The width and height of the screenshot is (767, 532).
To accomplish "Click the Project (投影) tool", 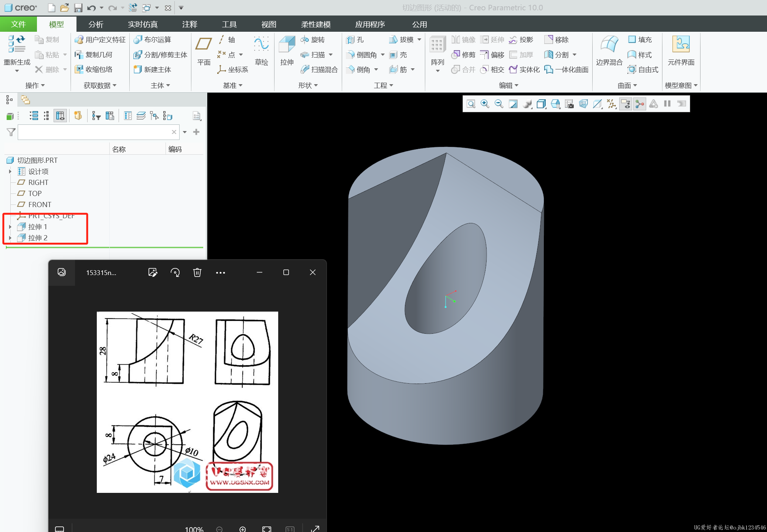I will 521,40.
